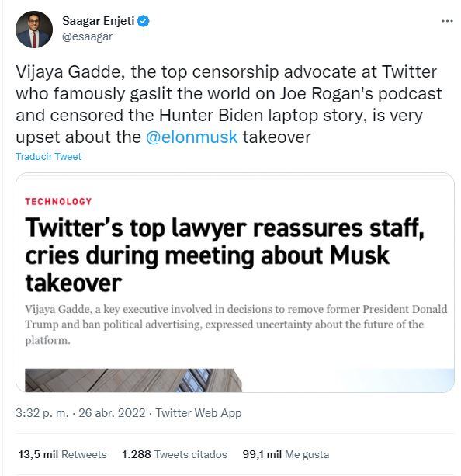Click Traducir Tweet to translate

pos(49,156)
